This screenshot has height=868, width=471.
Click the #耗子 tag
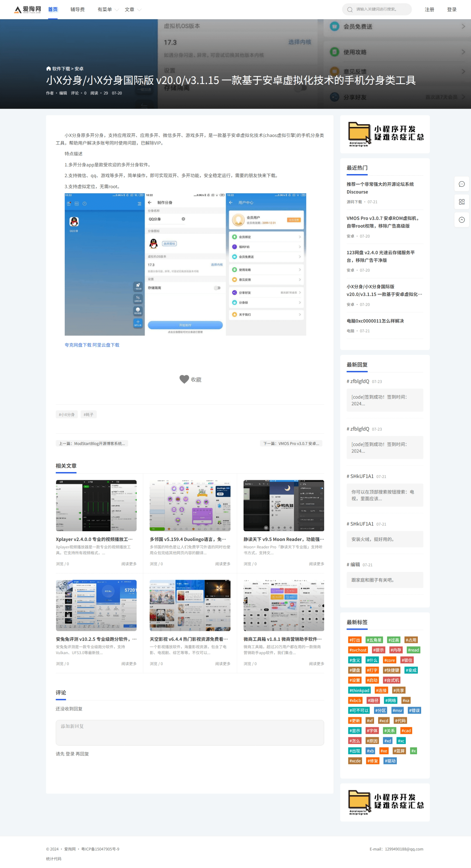pyautogui.click(x=89, y=414)
